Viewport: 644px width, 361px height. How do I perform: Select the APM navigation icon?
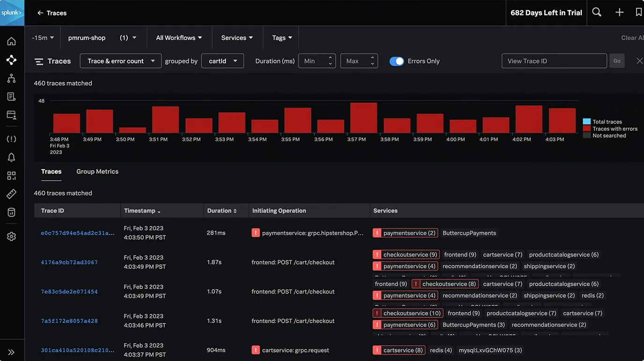(x=12, y=59)
